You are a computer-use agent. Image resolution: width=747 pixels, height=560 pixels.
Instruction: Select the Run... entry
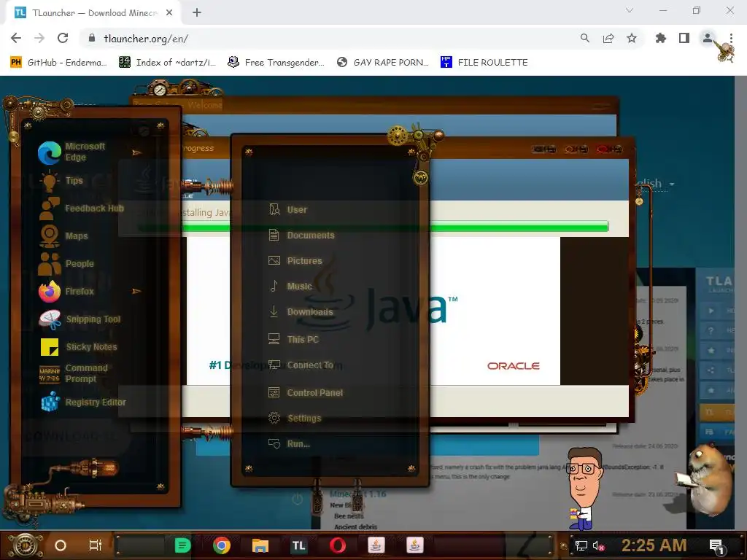point(289,444)
